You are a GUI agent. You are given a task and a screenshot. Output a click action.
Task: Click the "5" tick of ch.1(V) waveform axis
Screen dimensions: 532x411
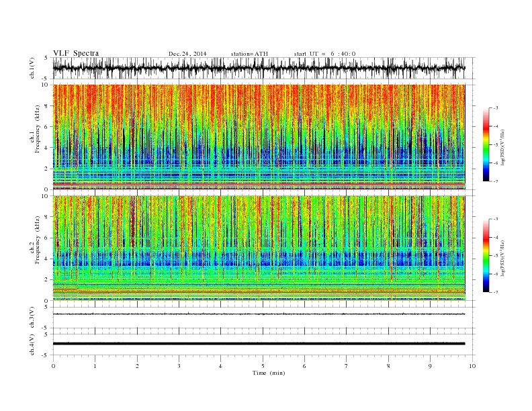(46, 58)
